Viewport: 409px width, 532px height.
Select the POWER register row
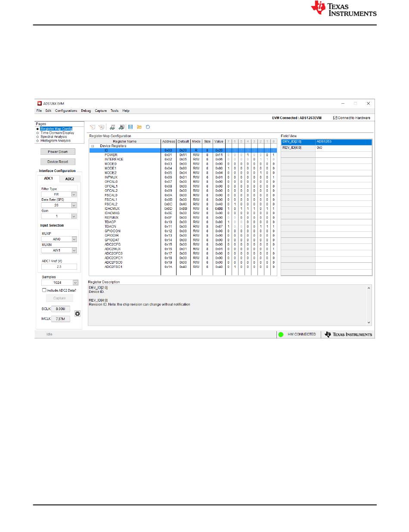183,155
